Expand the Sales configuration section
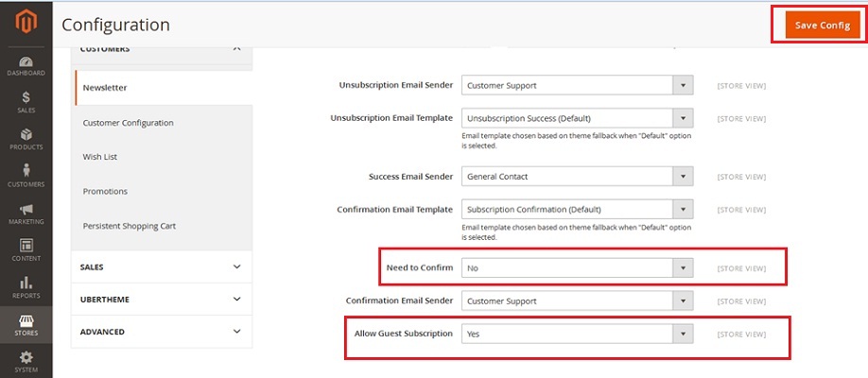This screenshot has width=868, height=378. [163, 266]
